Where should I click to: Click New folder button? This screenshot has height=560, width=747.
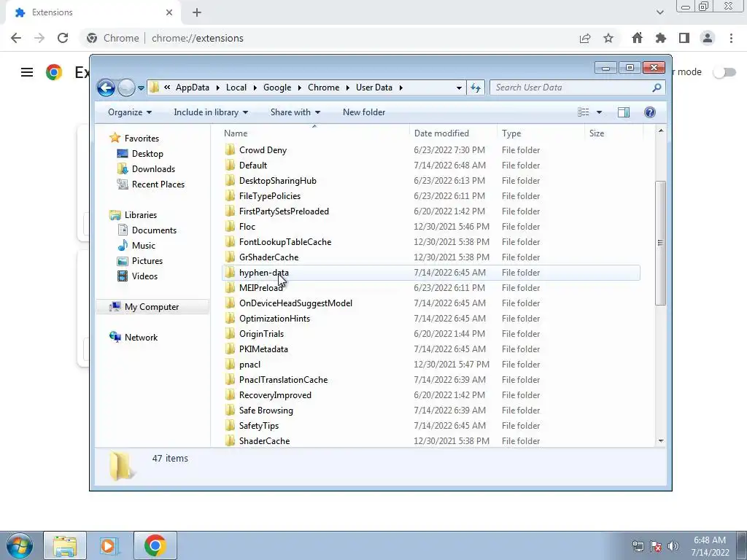[x=364, y=112]
